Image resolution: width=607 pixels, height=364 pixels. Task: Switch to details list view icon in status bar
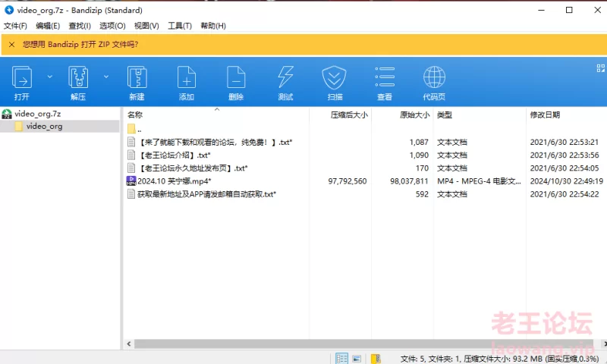341,359
